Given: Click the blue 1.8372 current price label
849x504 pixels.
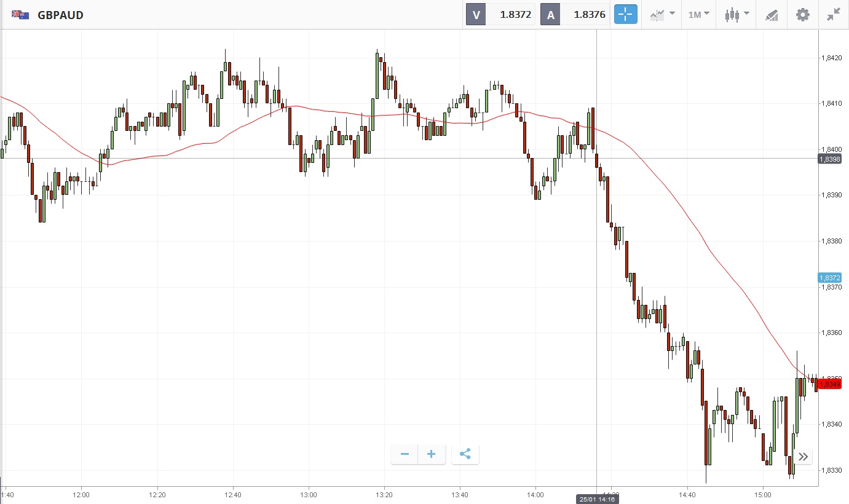Looking at the screenshot, I should pyautogui.click(x=829, y=278).
